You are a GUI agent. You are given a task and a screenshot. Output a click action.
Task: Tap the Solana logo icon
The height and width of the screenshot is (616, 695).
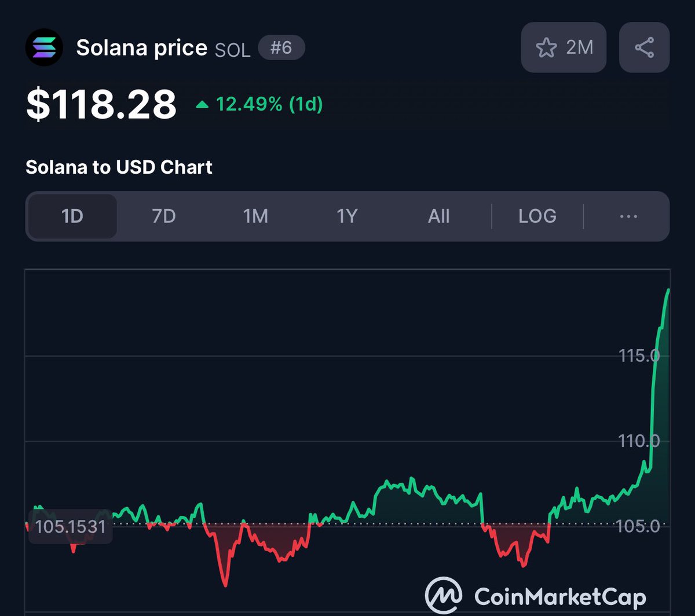pos(45,47)
